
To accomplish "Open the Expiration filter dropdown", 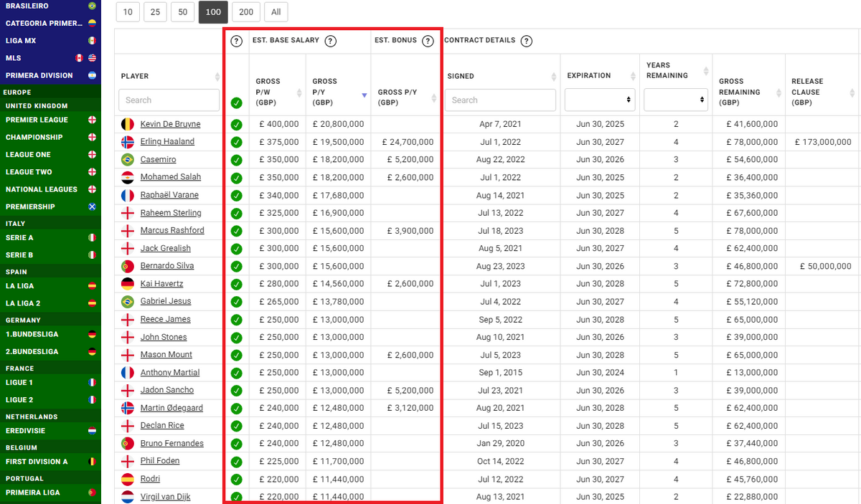I will click(600, 100).
